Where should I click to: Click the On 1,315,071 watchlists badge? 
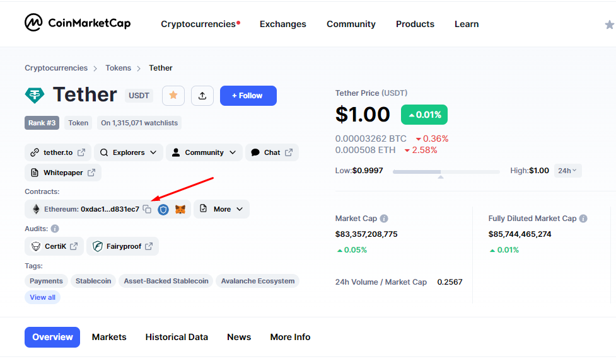(x=139, y=123)
